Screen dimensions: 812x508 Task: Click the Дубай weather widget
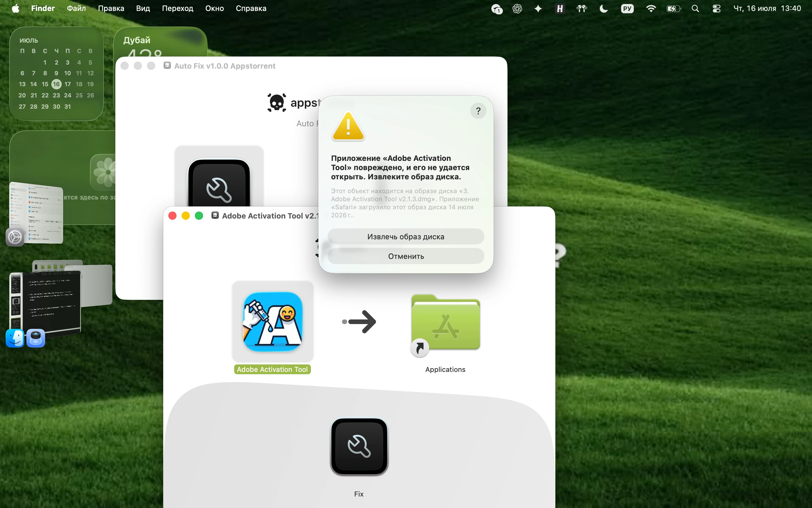click(160, 42)
